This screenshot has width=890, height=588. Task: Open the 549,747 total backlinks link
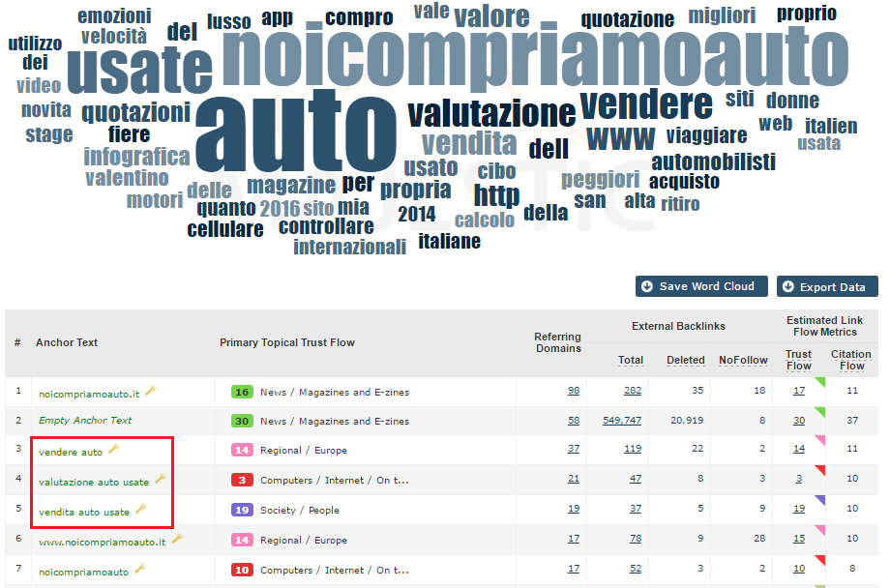click(x=622, y=421)
